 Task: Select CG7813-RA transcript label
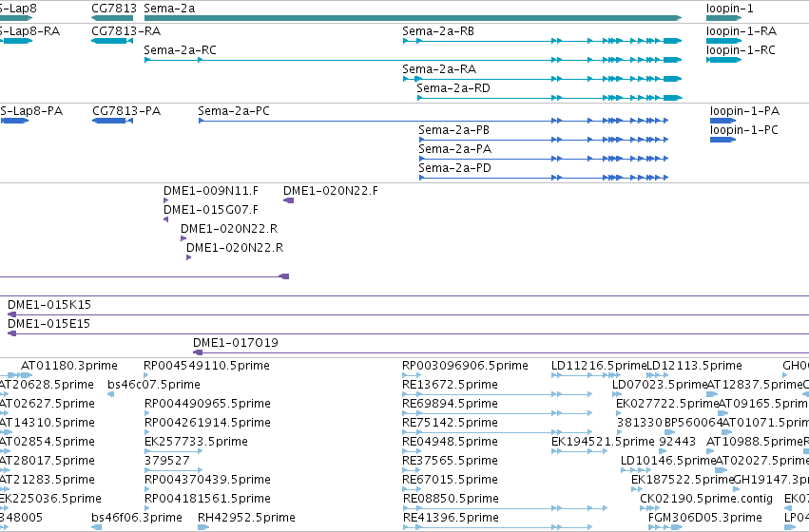point(125,31)
